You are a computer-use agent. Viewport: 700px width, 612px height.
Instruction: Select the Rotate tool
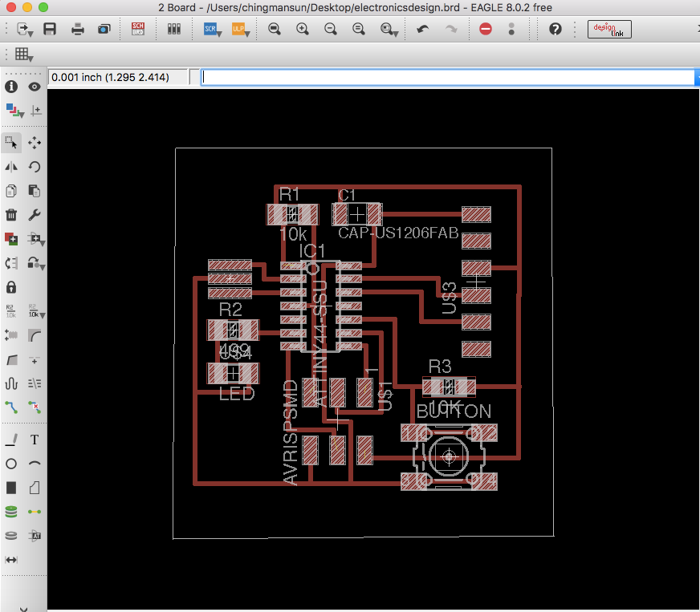click(x=35, y=167)
